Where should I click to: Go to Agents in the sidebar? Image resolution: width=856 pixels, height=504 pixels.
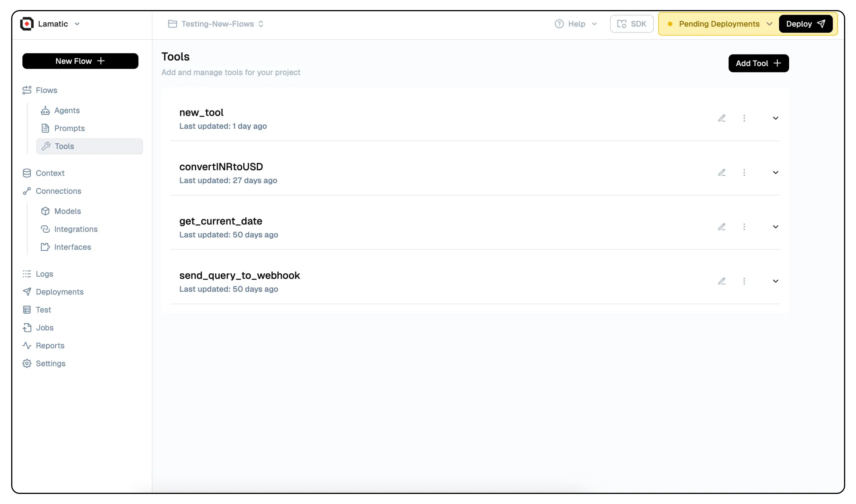(67, 111)
